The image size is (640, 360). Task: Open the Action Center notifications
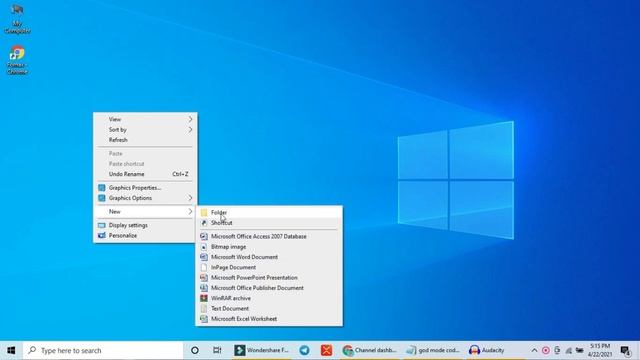tap(625, 350)
